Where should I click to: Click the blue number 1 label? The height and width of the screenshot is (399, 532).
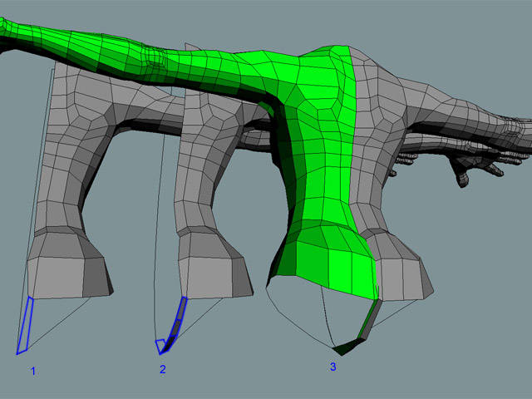click(x=33, y=370)
